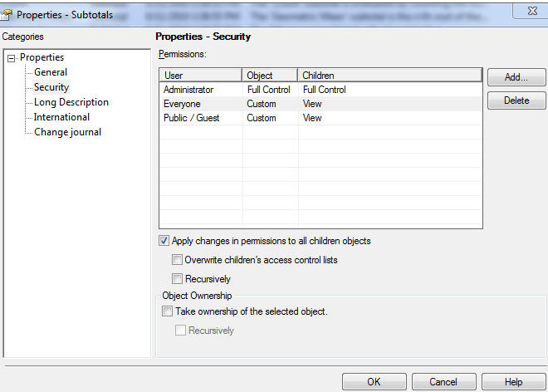Select Security category in tree
The image size is (548, 392).
51,87
